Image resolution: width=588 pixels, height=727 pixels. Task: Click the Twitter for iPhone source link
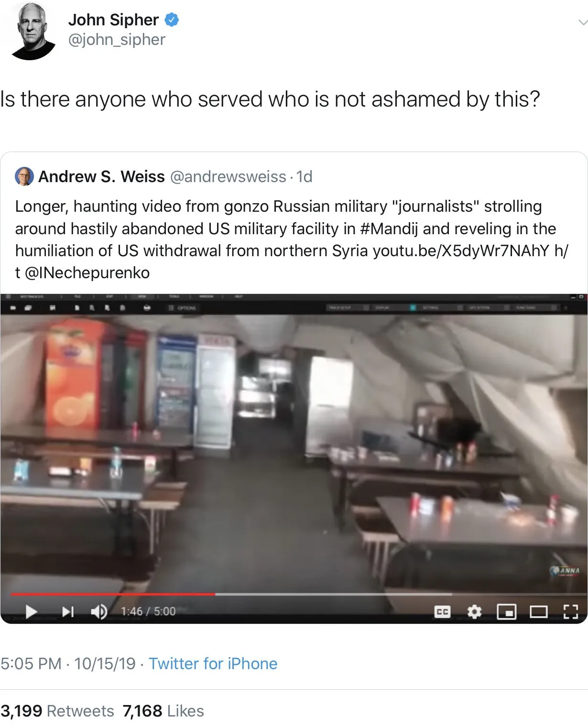coord(213,663)
